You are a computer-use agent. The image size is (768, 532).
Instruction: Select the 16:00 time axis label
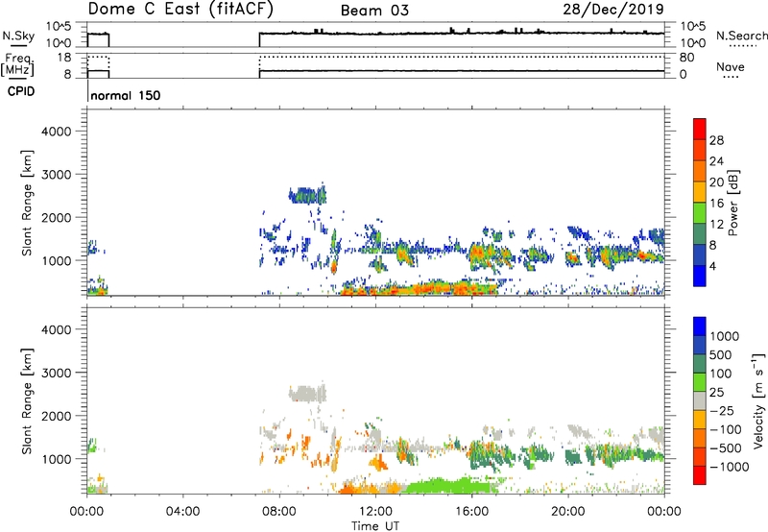[x=471, y=512]
